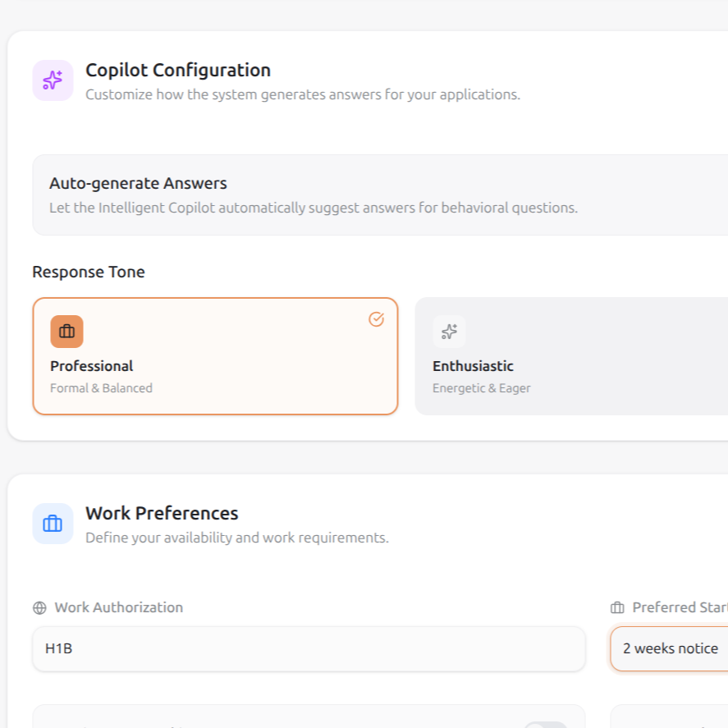Click the Response Tone label
This screenshot has width=728, height=728.
[89, 272]
